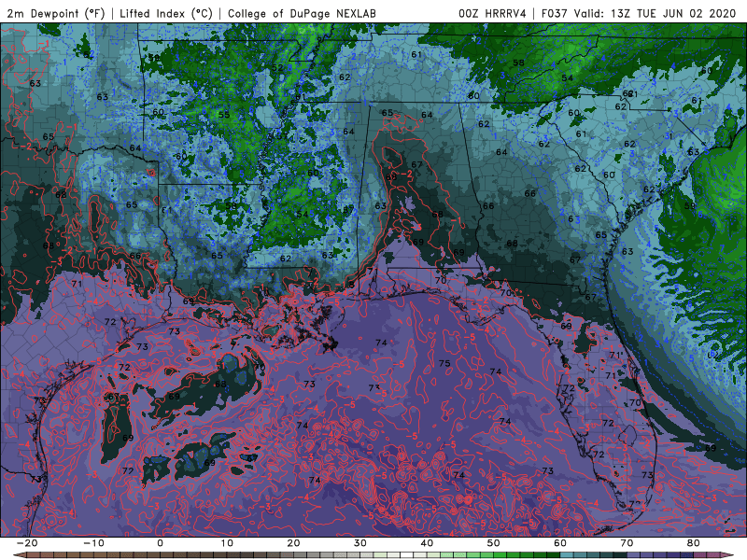Click the '0' color scale label
Screen dimensions: 747x560
point(160,543)
